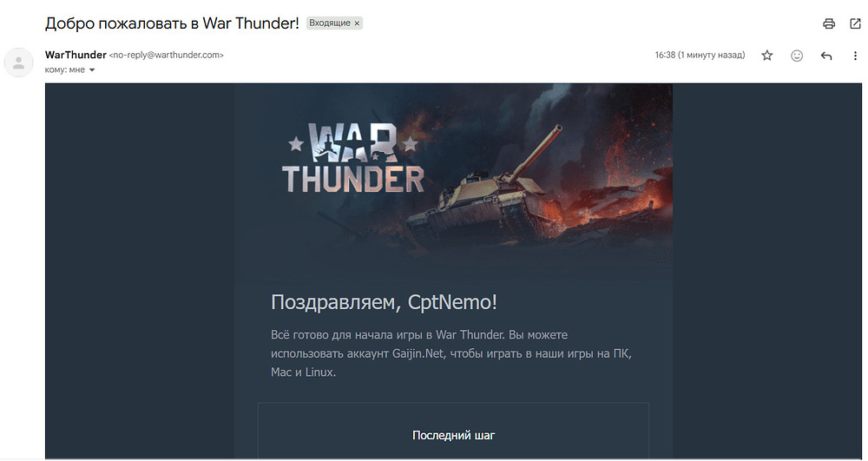Click the subject Добро пожаловать в War Thunder!
Screen dimensions: 868x461
[x=172, y=23]
